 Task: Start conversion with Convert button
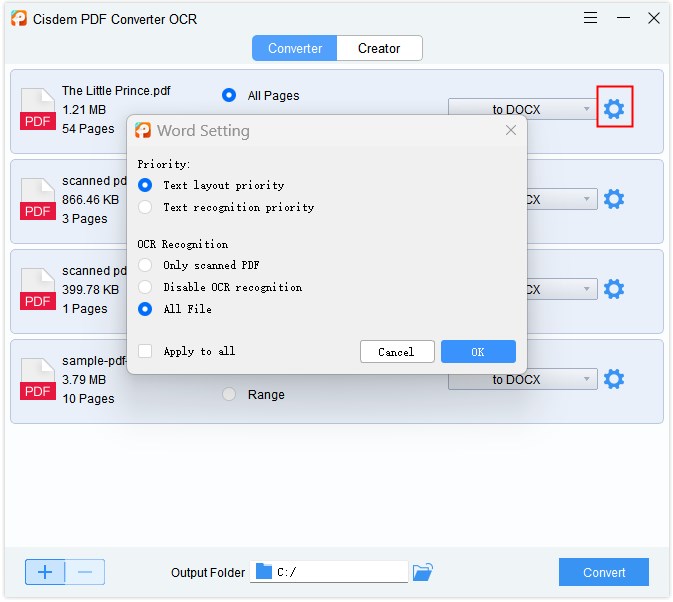(603, 572)
